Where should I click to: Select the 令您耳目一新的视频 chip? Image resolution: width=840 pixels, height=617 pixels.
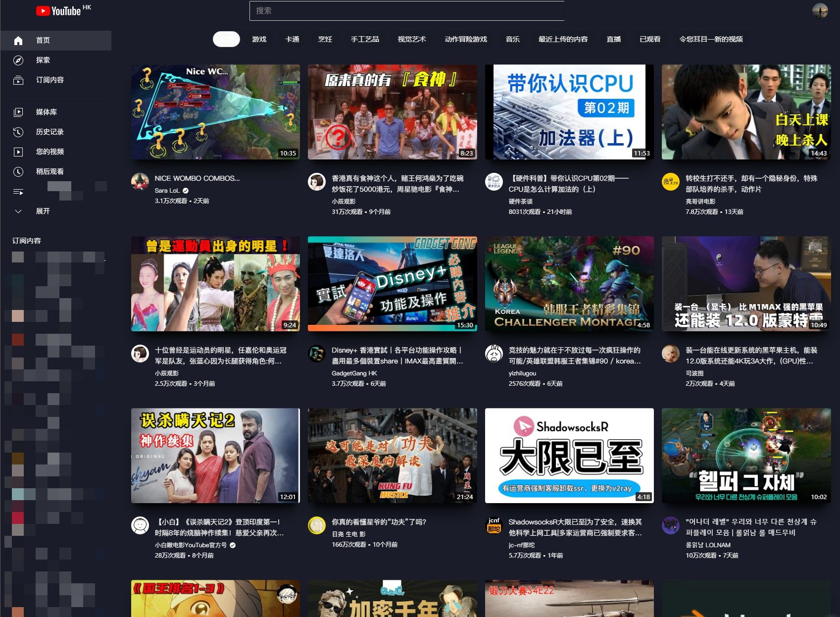[x=711, y=39]
